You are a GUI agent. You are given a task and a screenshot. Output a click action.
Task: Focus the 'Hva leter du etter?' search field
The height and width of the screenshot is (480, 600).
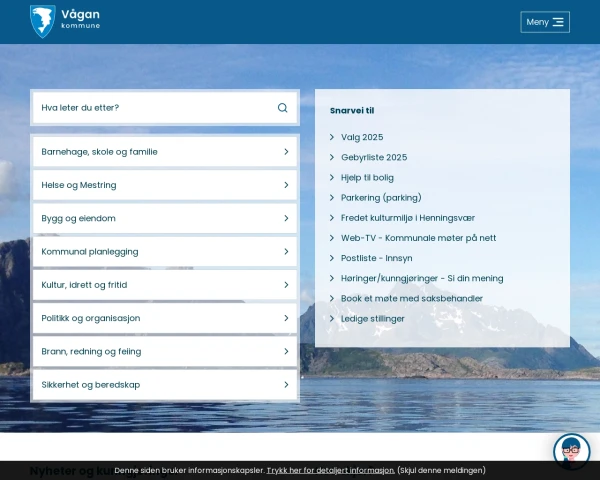(x=150, y=108)
